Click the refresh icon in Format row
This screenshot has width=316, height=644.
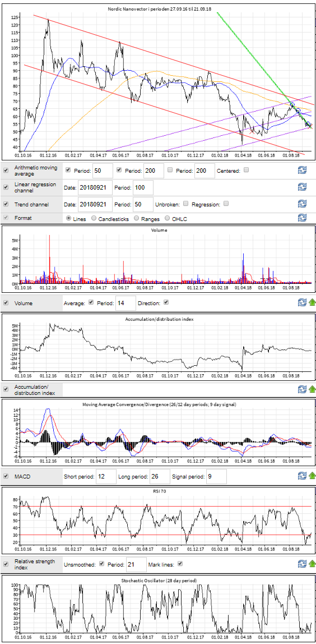303,218
